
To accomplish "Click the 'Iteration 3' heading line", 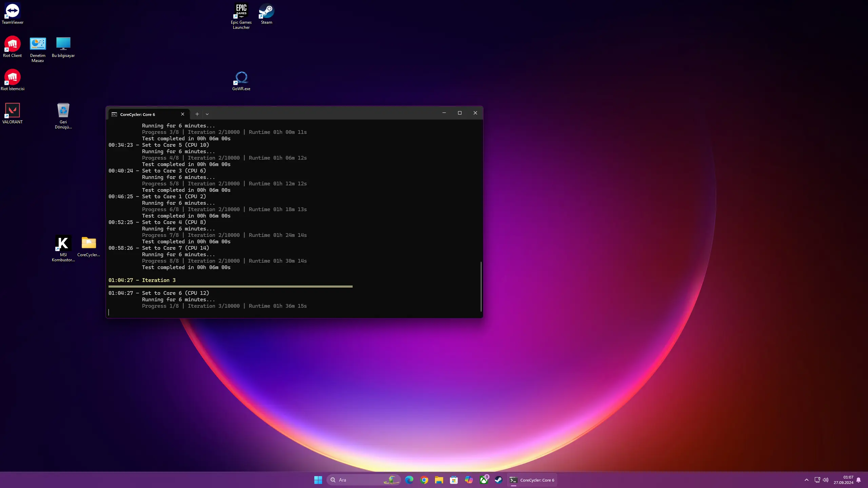I will (x=142, y=280).
